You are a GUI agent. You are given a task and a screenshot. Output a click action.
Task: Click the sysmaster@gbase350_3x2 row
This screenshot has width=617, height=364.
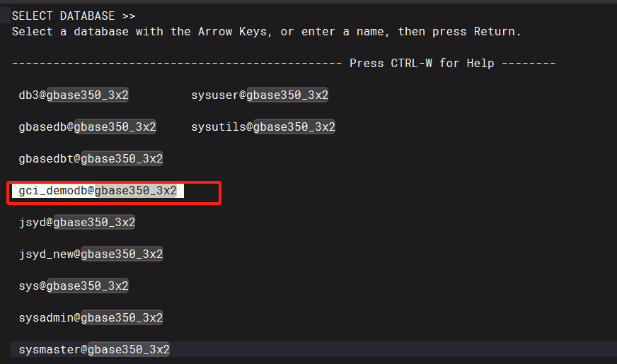pos(313,349)
